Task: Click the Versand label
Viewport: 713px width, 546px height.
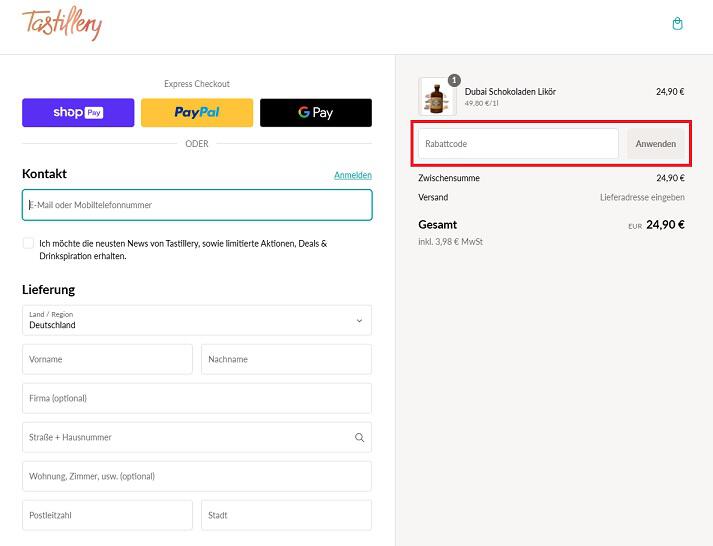Action: click(x=433, y=197)
